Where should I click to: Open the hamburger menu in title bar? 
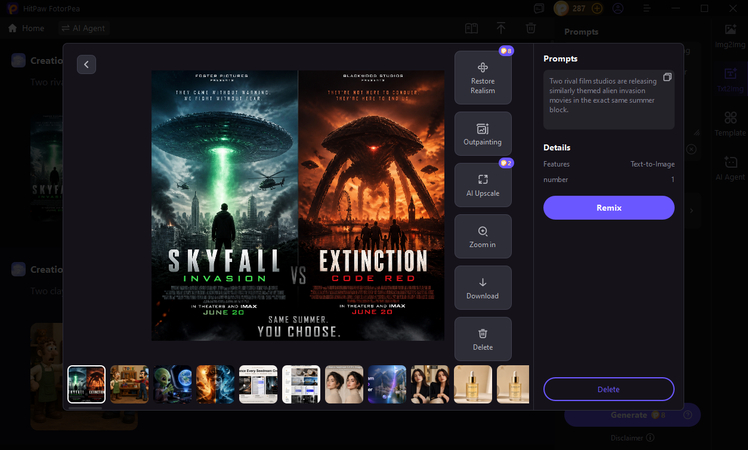pos(647,9)
